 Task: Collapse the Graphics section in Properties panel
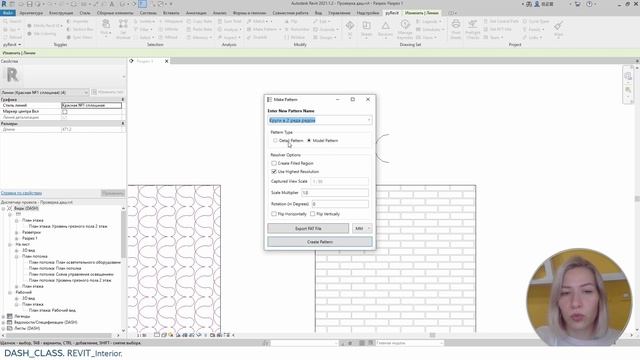pyautogui.click(x=123, y=100)
